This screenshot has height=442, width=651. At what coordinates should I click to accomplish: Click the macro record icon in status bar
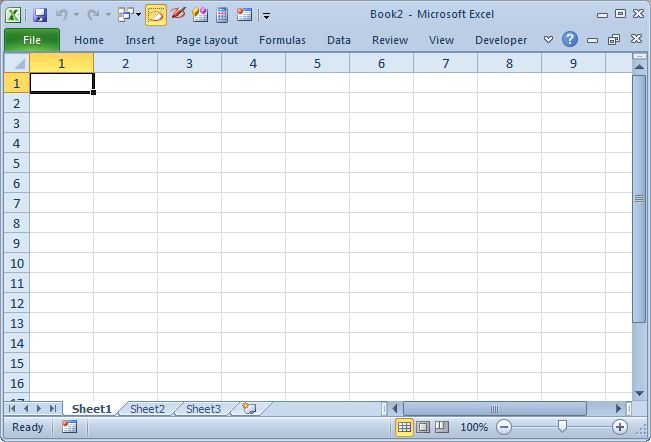[x=69, y=427]
